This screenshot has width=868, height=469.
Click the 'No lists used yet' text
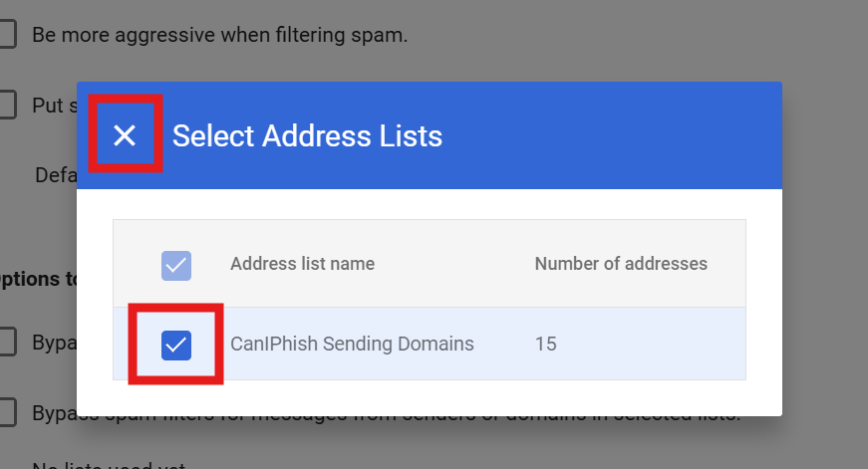point(110,465)
